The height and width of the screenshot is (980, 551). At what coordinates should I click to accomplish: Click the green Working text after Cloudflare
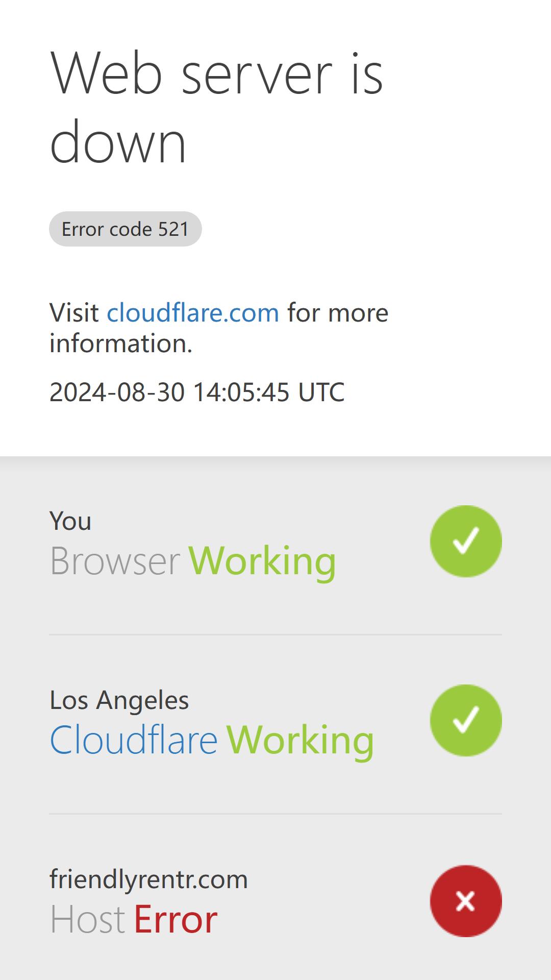300,741
